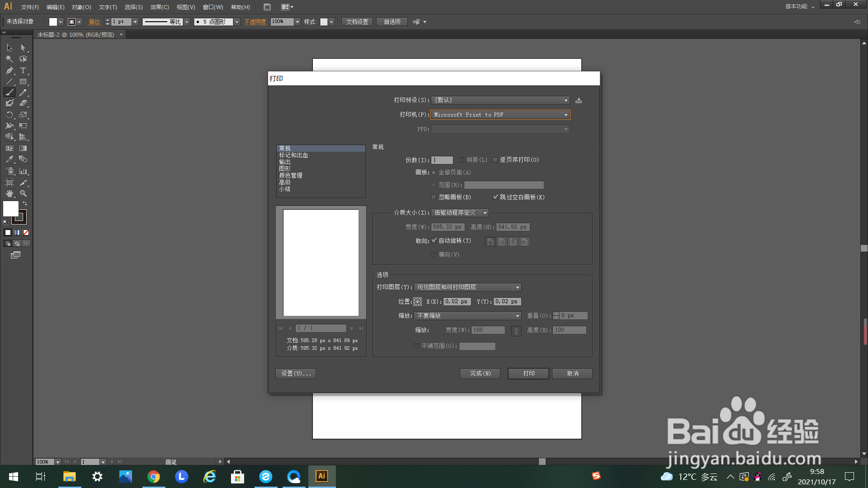The height and width of the screenshot is (488, 868).
Task: Select the Eraser tool
Action: [23, 103]
